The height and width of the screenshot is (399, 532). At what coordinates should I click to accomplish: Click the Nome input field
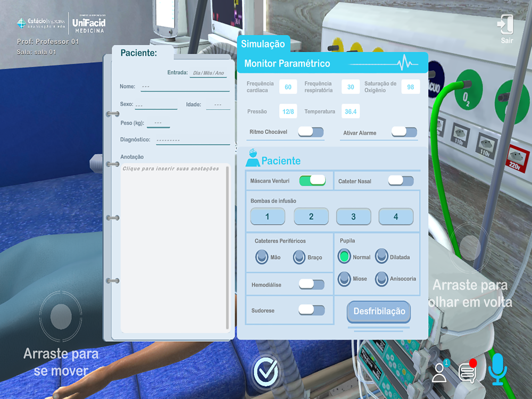(x=185, y=87)
